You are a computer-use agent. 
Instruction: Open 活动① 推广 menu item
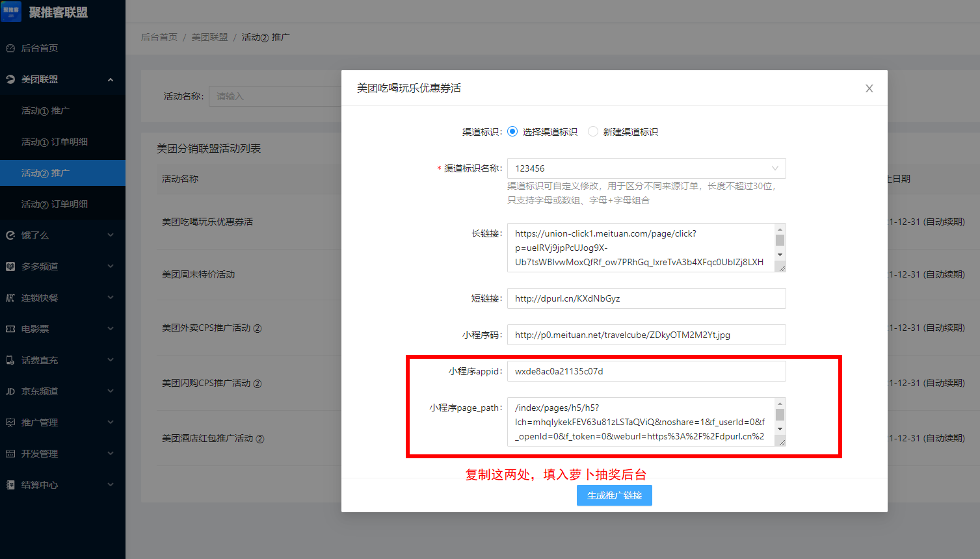click(62, 110)
